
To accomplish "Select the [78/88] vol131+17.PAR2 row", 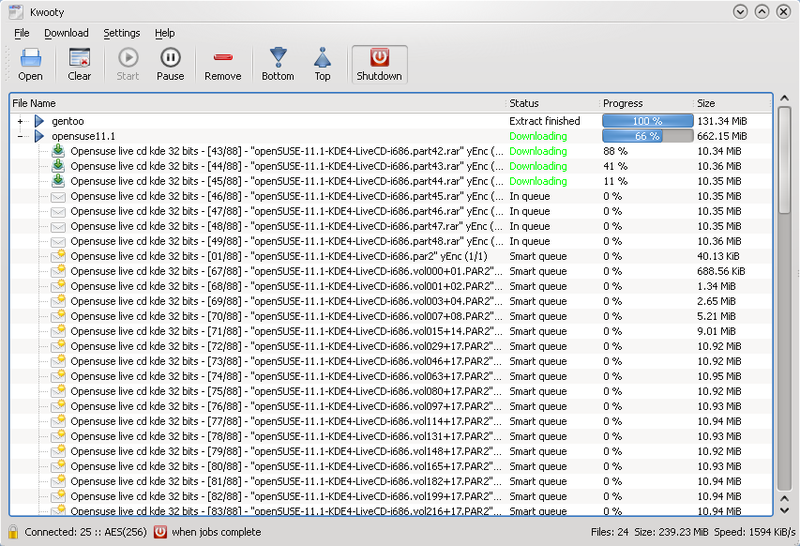I will point(391,436).
